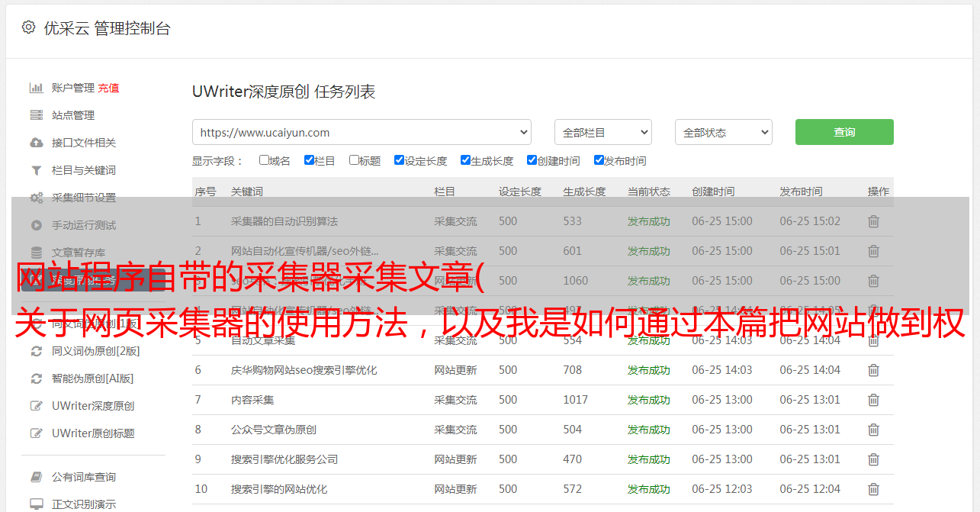Click the 序号 column header
This screenshot has height=512, width=980.
point(205,192)
